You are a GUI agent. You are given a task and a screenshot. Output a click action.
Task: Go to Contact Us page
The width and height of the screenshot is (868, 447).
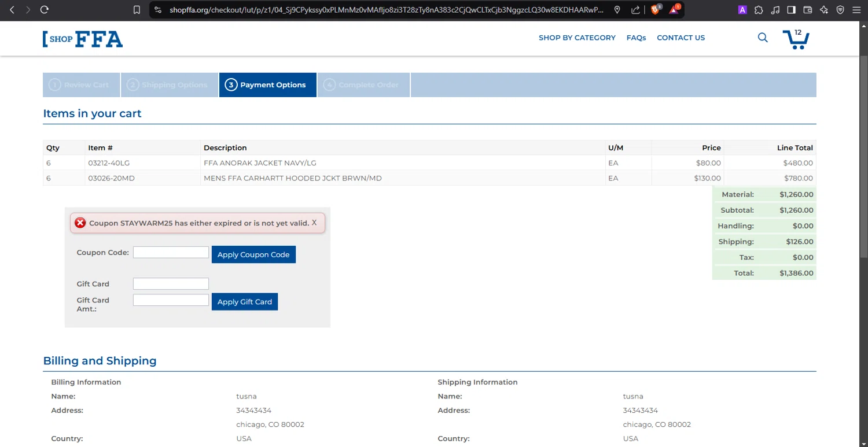(681, 38)
